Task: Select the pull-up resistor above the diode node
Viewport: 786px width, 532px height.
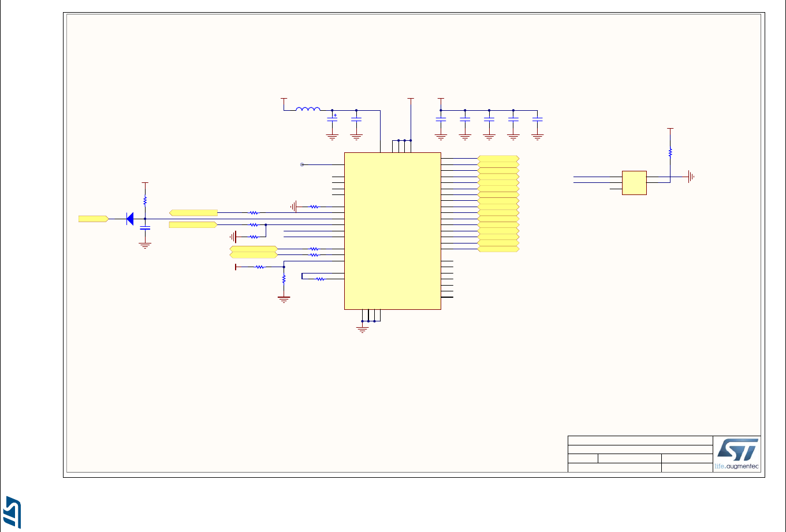Action: pyautogui.click(x=145, y=201)
